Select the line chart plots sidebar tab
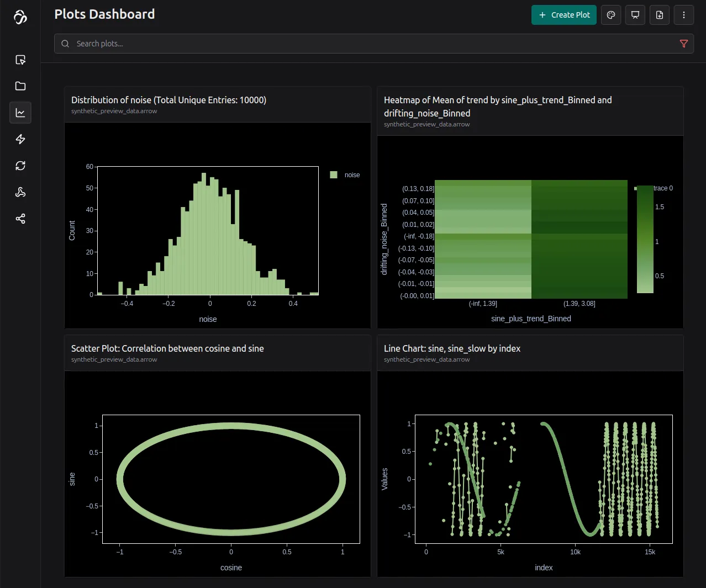706x588 pixels. tap(20, 113)
